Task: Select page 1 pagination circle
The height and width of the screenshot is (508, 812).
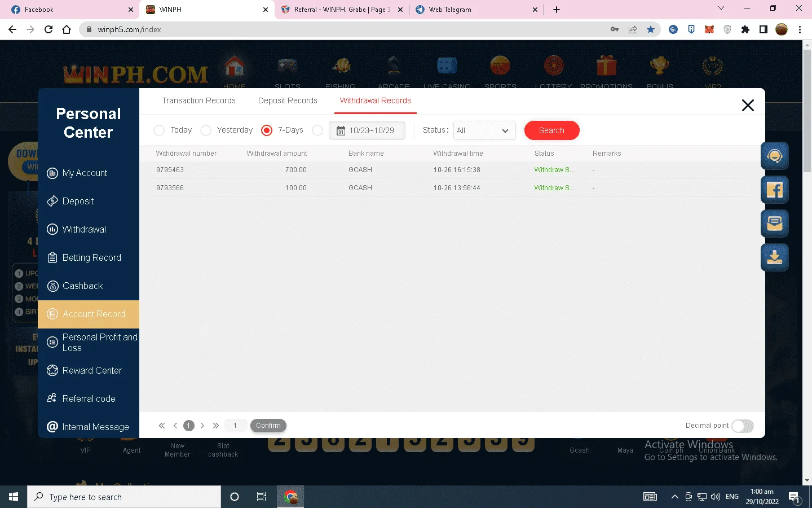Action: click(189, 426)
